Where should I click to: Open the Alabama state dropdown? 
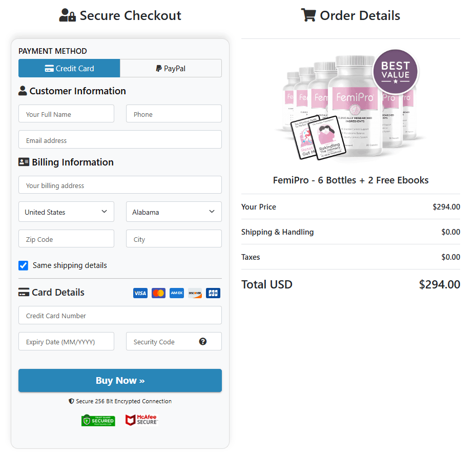point(174,212)
